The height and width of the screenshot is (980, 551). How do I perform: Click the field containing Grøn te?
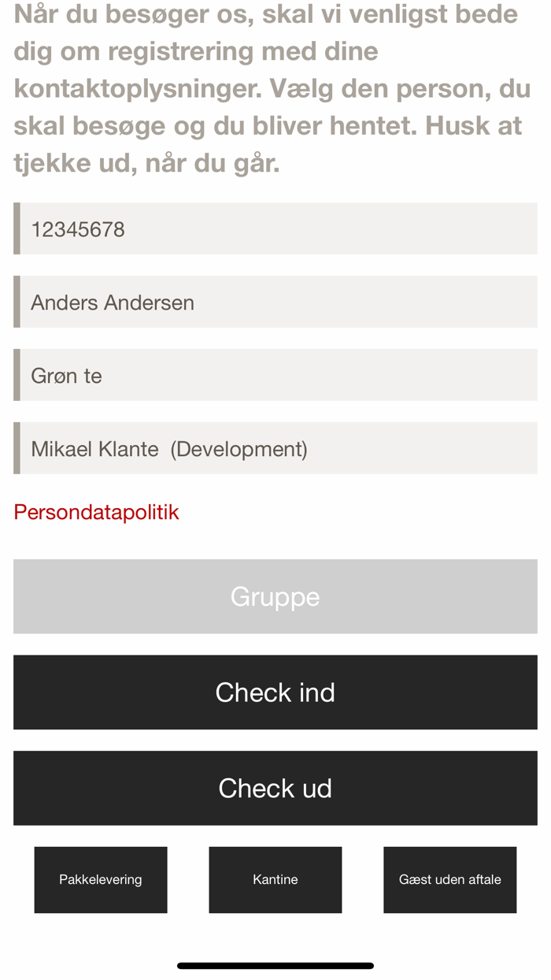click(275, 375)
